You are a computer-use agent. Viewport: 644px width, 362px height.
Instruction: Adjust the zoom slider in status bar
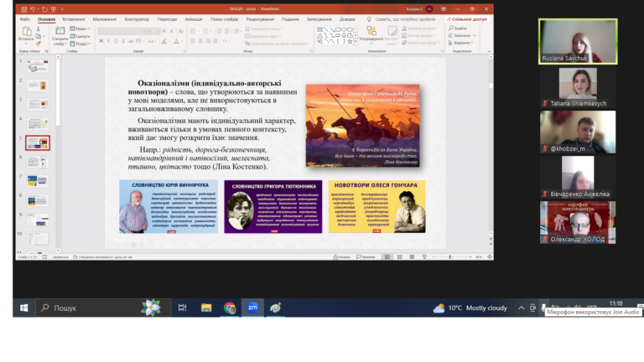coord(450,257)
